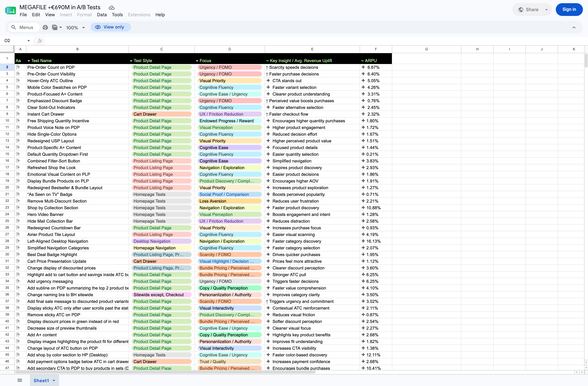Toggle the Focus column filter
Image resolution: width=588 pixels, height=386 pixels.
tap(197, 61)
